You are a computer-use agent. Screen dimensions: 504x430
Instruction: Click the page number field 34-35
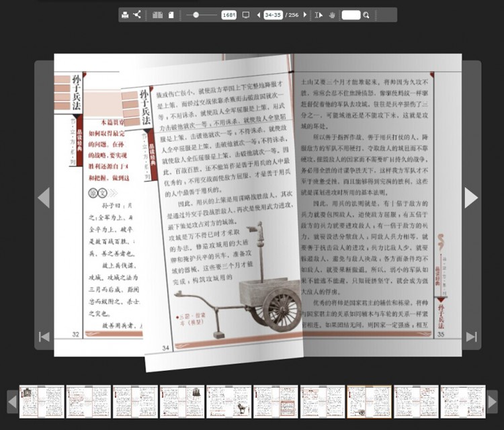click(273, 15)
